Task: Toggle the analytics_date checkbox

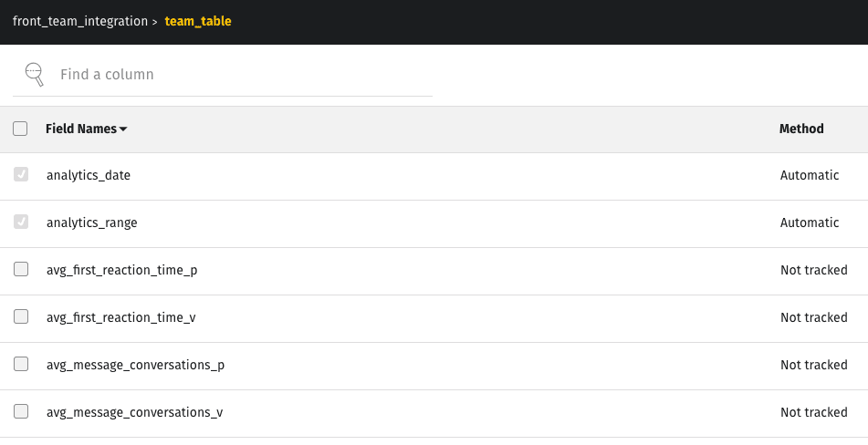Action: click(x=21, y=175)
